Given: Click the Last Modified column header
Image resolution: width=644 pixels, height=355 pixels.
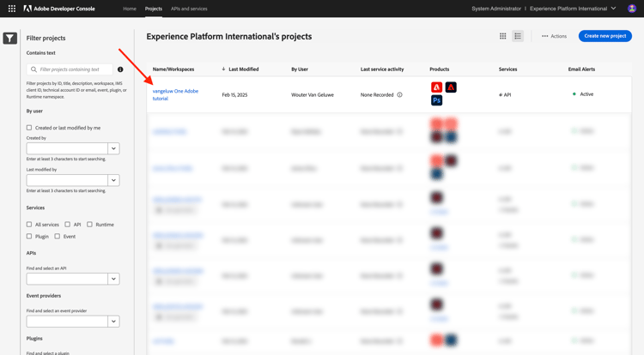Looking at the screenshot, I should (244, 69).
